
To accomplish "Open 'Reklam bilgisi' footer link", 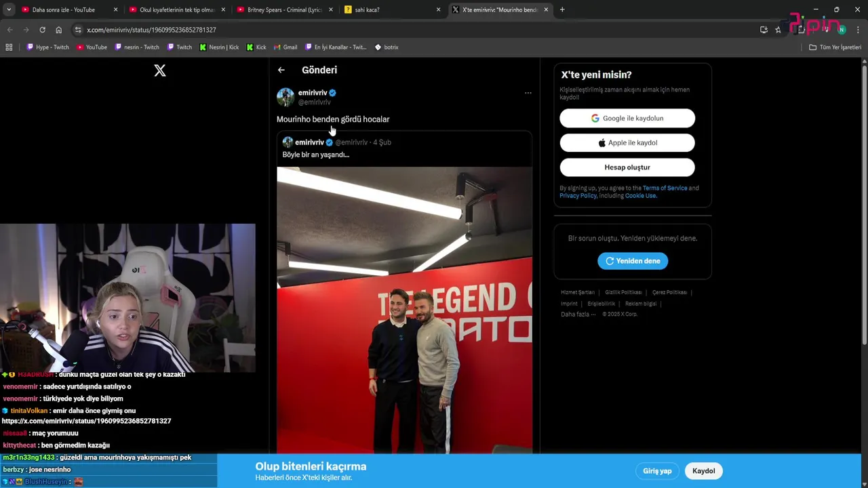I will (641, 304).
